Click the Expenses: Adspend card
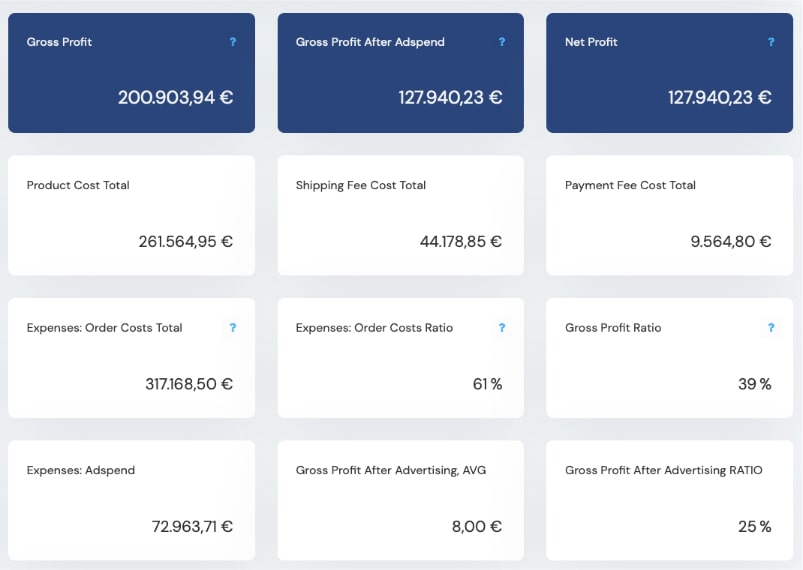 click(132, 500)
